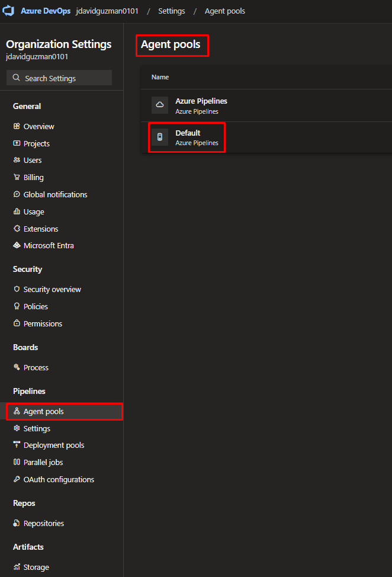Select Agent pools in Pipelines section

pyautogui.click(x=43, y=411)
